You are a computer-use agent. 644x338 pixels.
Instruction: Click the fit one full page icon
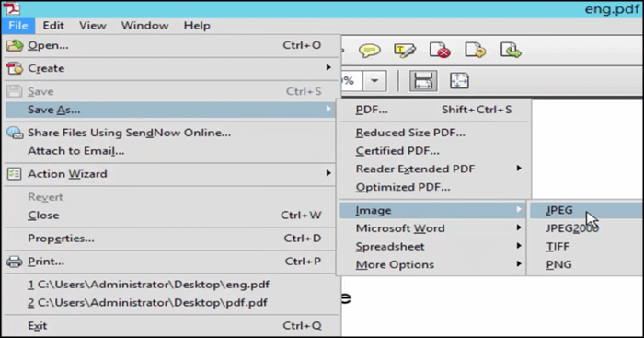(459, 81)
